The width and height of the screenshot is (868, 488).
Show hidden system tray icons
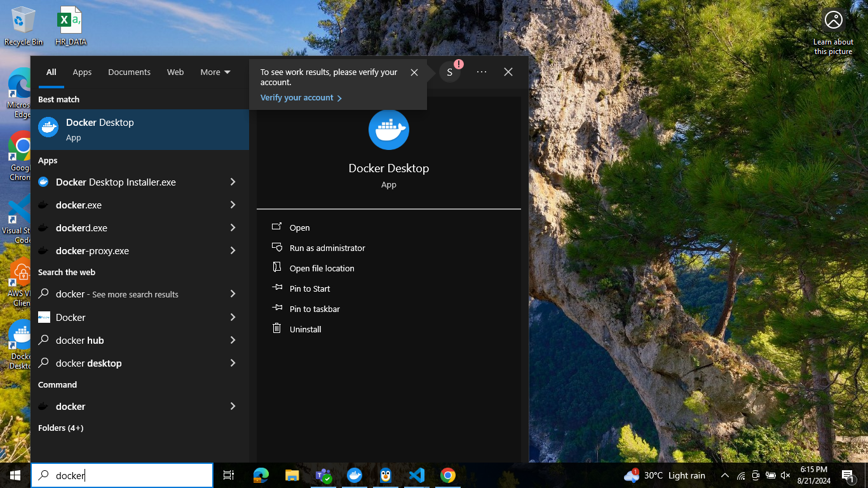pyautogui.click(x=725, y=475)
